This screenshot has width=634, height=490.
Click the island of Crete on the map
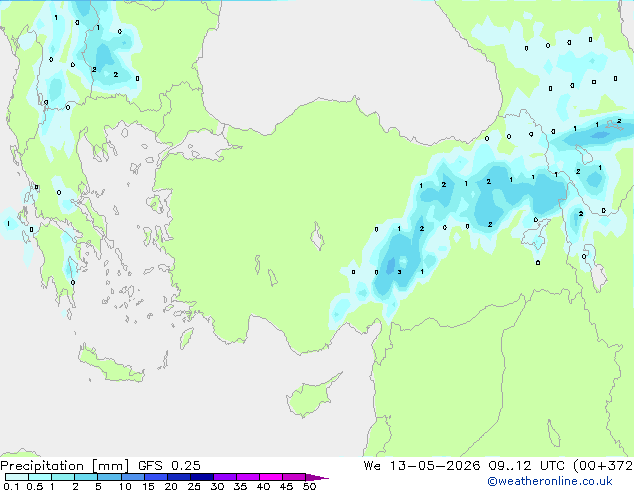click(111, 365)
